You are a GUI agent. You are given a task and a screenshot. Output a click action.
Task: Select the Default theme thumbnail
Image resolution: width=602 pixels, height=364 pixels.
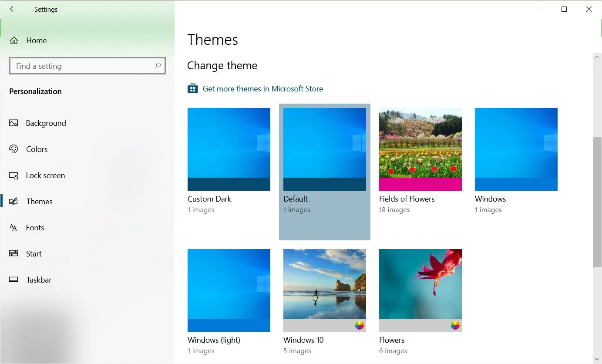(x=325, y=149)
